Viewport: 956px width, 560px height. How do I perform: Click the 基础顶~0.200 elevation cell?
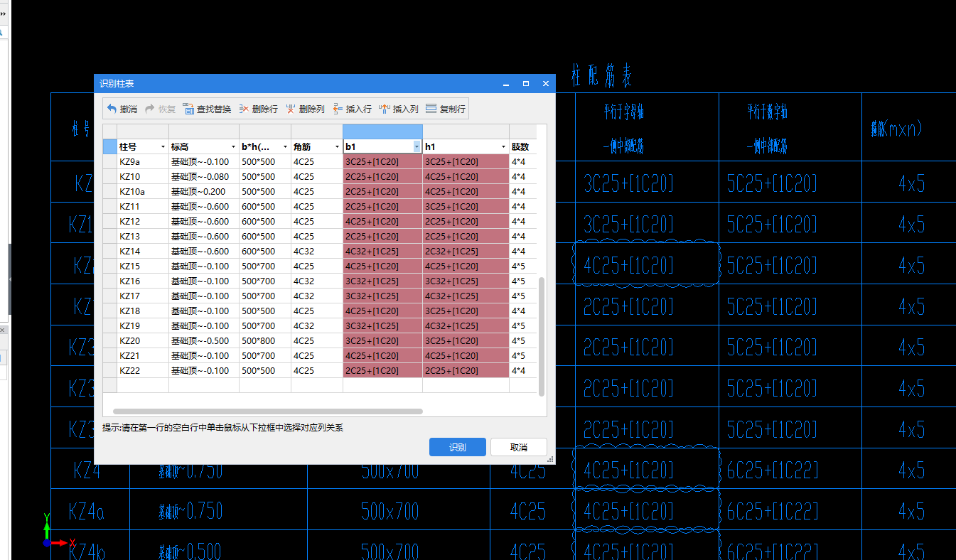point(203,191)
